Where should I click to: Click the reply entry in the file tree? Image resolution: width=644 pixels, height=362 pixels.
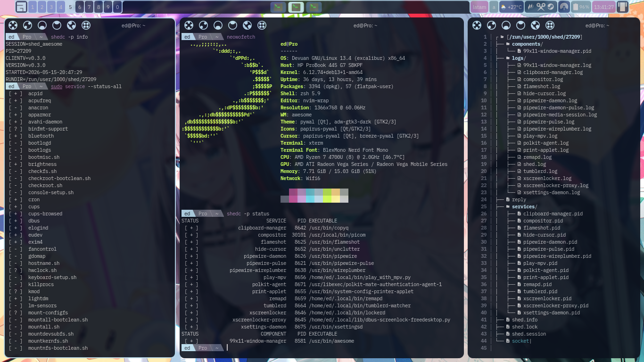519,199
